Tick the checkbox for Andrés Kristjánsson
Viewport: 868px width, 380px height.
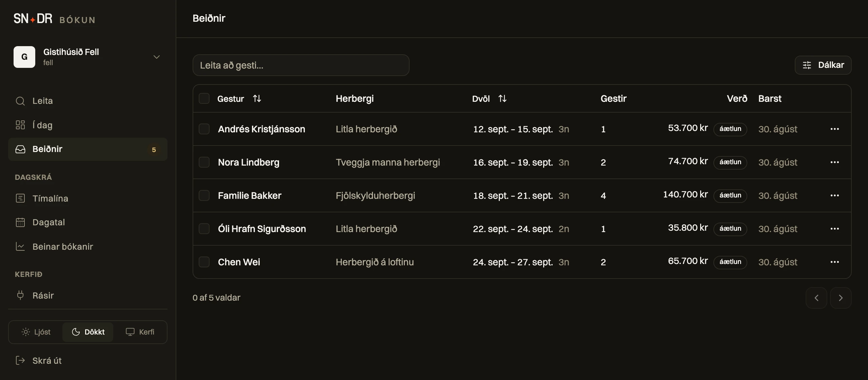point(204,129)
